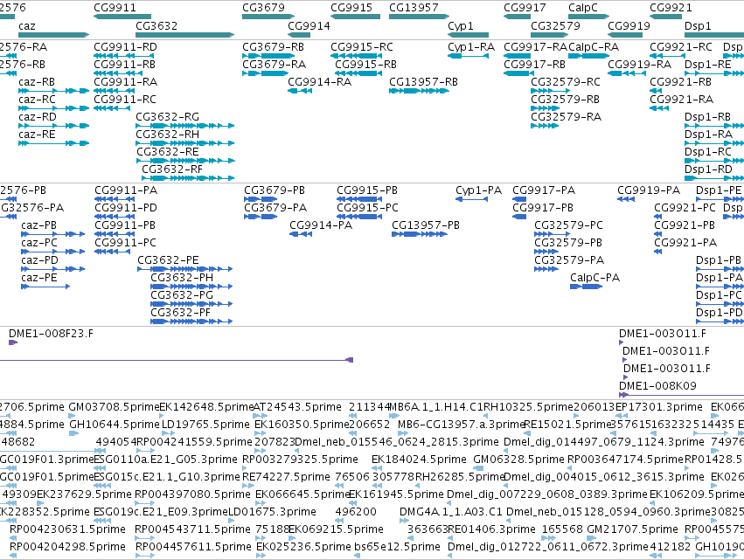
Task: Click protein CG9915-PB
Action: click(x=367, y=190)
